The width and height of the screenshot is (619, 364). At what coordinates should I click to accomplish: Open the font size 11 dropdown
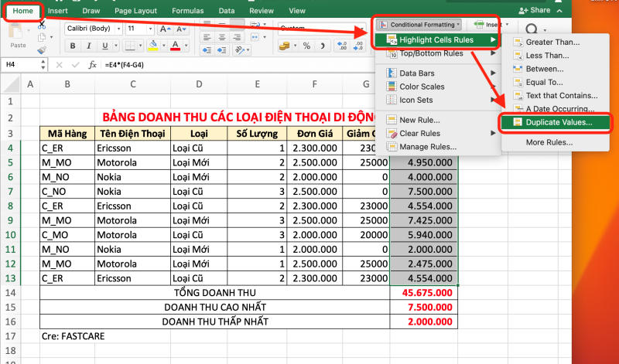click(x=150, y=29)
